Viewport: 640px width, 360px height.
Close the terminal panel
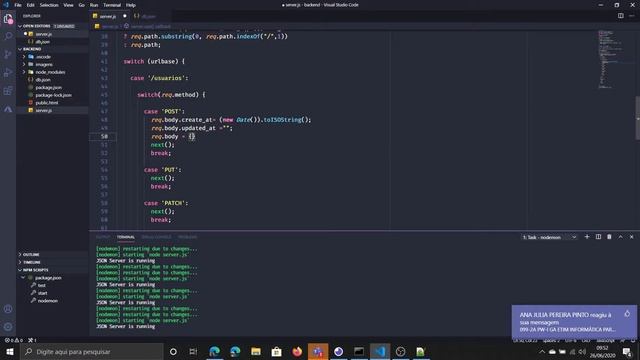pyautogui.click(x=631, y=237)
